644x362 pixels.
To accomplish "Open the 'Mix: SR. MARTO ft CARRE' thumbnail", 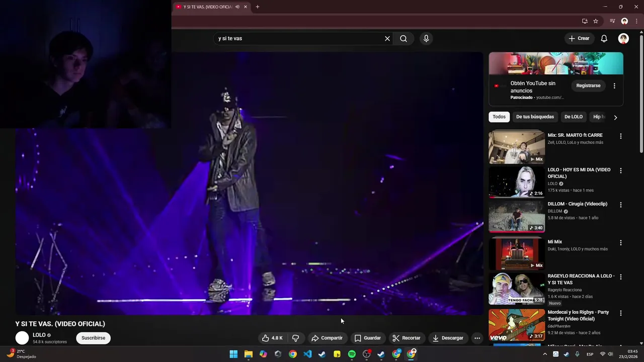I will pyautogui.click(x=517, y=147).
